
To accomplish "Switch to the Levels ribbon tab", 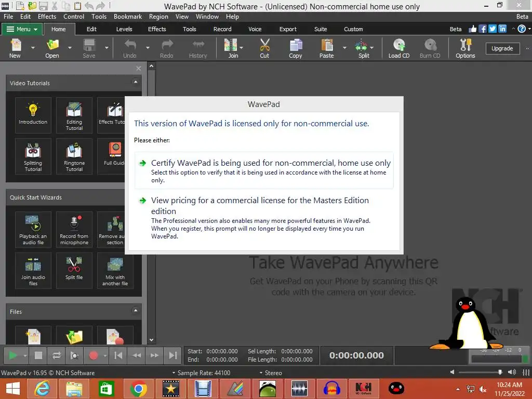I will point(124,29).
